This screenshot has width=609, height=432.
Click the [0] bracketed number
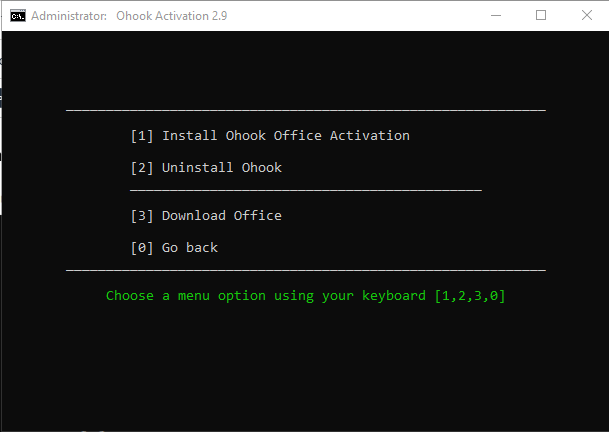142,248
